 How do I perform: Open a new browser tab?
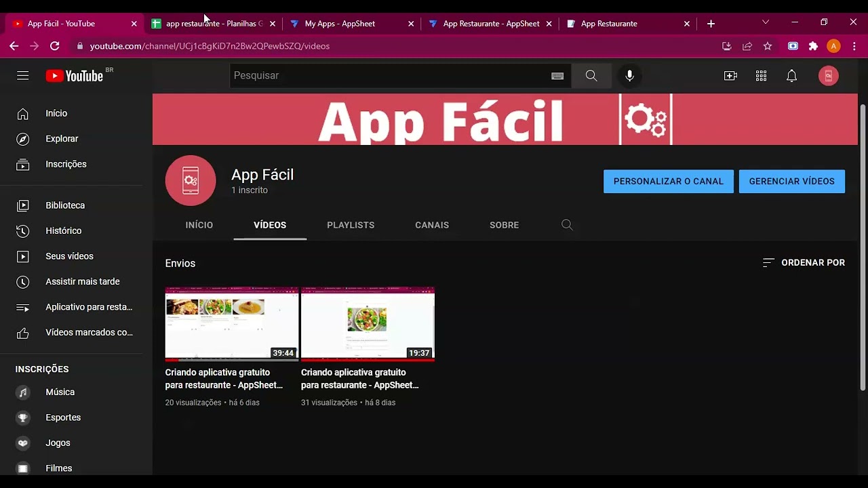tap(711, 24)
